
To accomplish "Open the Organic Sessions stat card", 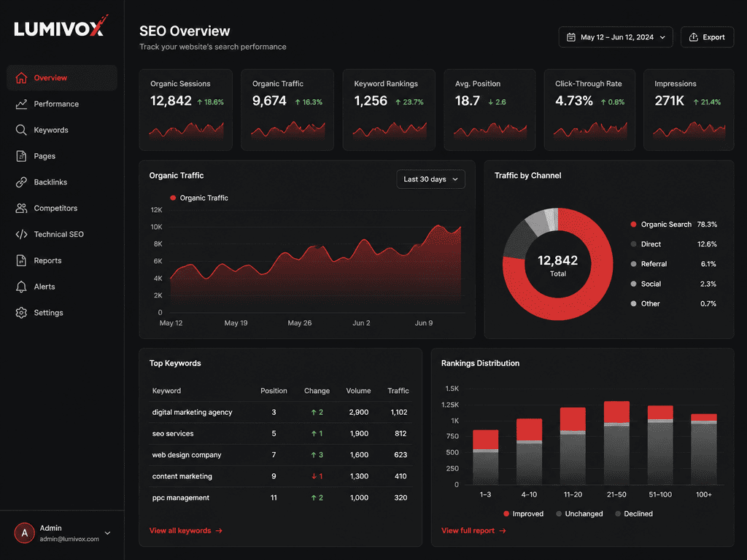I will 186,110.
